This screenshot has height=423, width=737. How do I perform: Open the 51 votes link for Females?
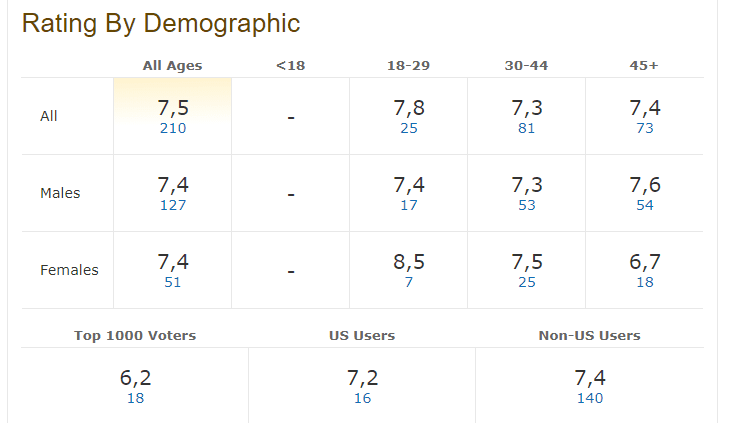172,282
